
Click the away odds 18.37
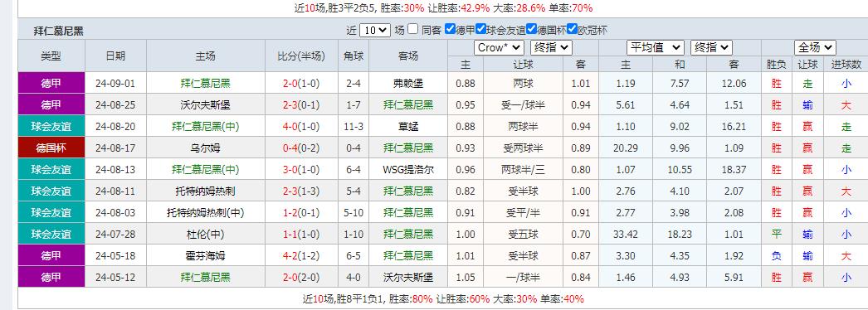(734, 170)
